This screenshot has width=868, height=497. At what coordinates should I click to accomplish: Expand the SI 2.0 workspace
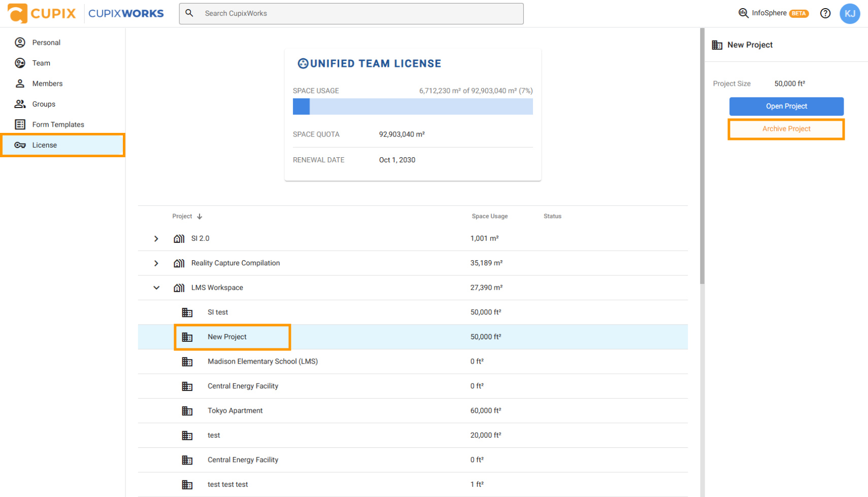tap(156, 238)
